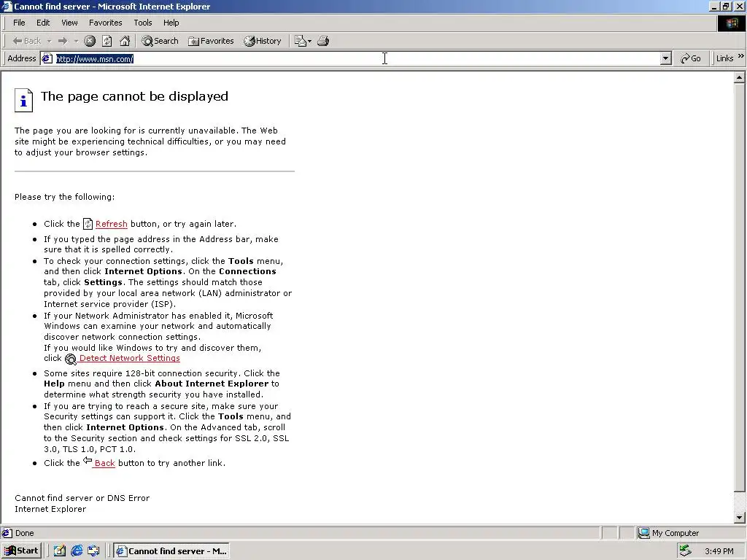The height and width of the screenshot is (560, 747).
Task: Expand the Links toolbar chevron
Action: [741, 56]
